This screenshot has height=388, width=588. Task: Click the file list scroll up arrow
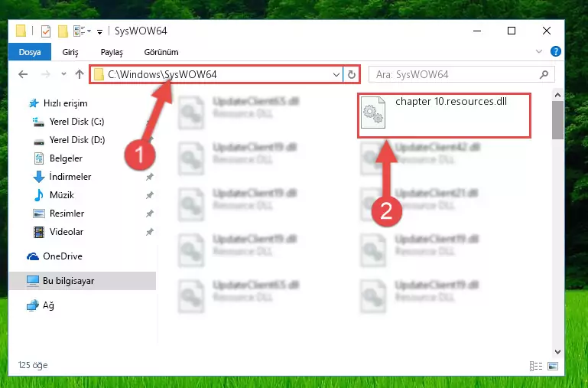click(557, 95)
